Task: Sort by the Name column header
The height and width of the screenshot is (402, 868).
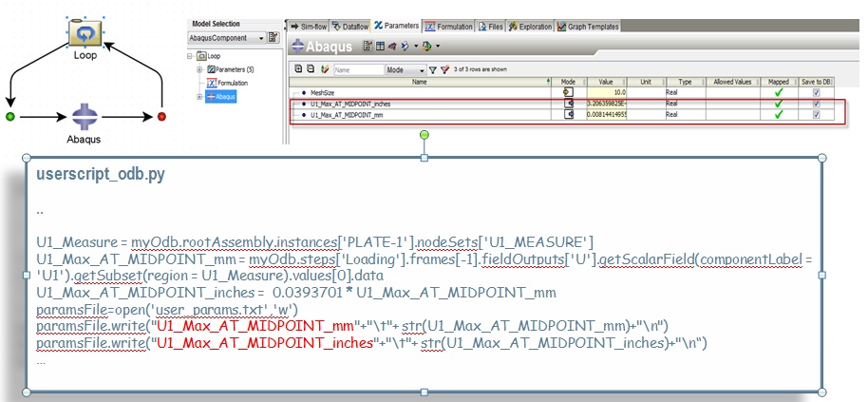Action: tap(420, 82)
